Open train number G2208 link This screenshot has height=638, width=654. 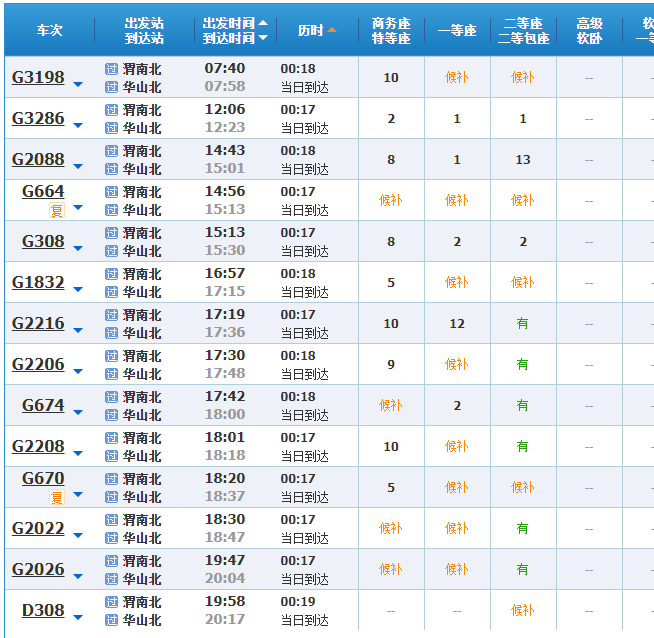click(x=38, y=447)
